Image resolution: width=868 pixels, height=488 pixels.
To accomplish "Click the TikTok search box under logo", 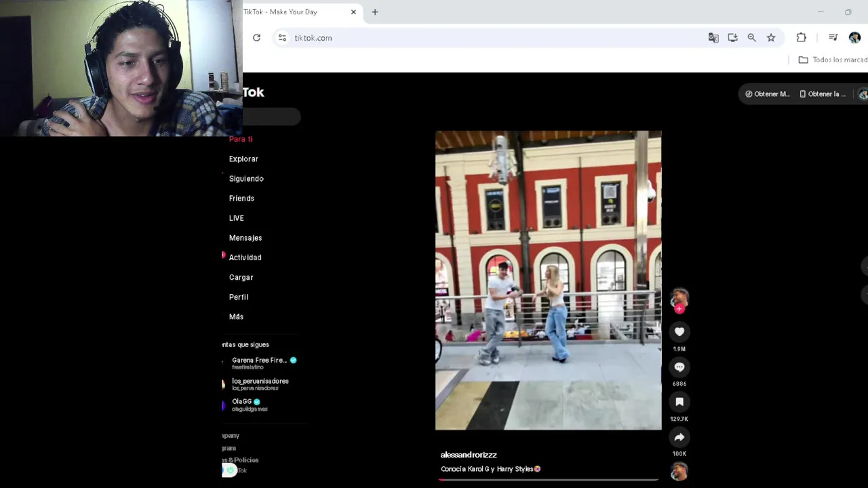I will tap(271, 117).
